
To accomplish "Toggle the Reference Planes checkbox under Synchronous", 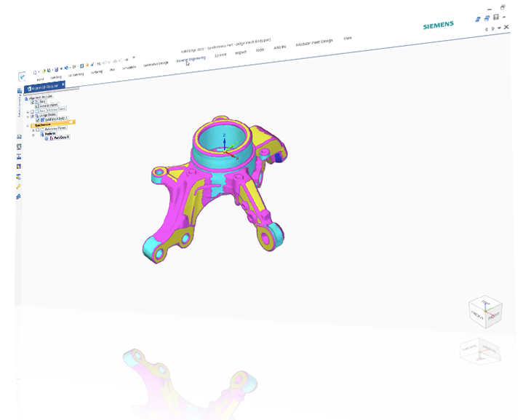I will (37, 130).
